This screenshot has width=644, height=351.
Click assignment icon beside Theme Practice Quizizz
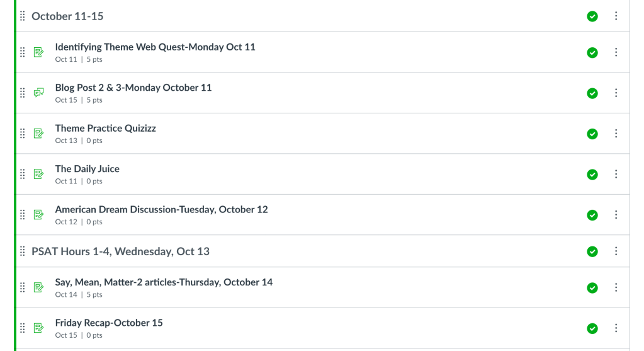tap(38, 134)
